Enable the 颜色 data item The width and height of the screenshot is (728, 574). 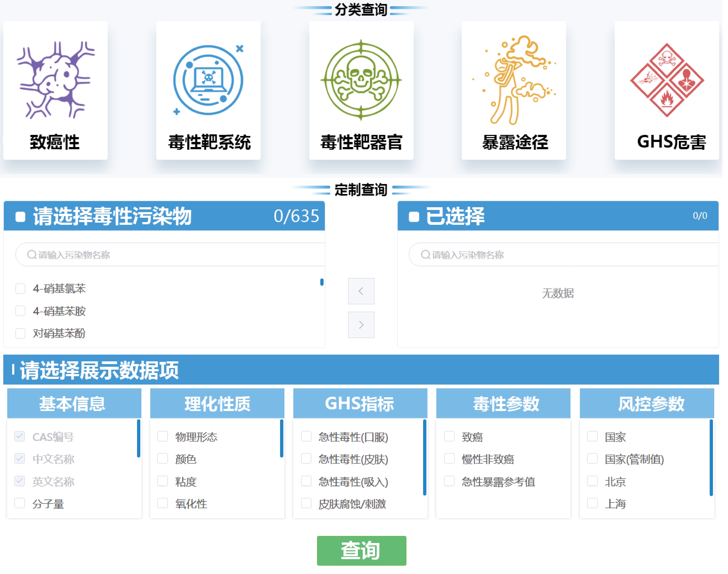[x=163, y=458]
